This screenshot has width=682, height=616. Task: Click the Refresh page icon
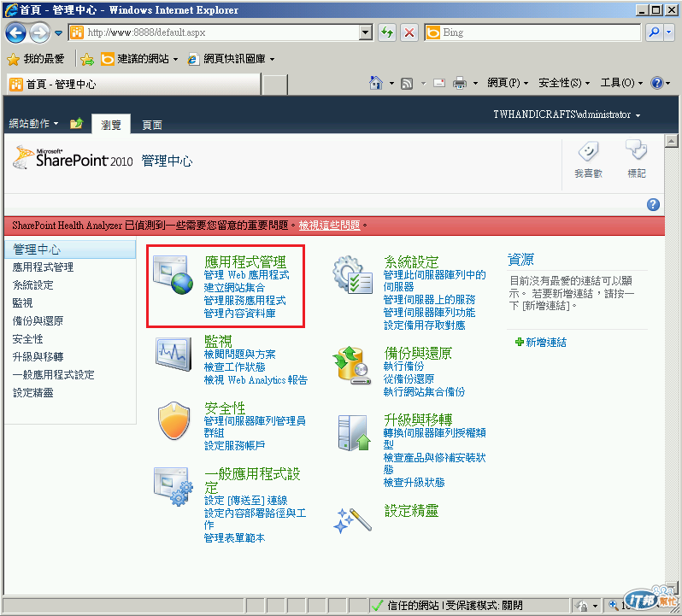pyautogui.click(x=387, y=32)
